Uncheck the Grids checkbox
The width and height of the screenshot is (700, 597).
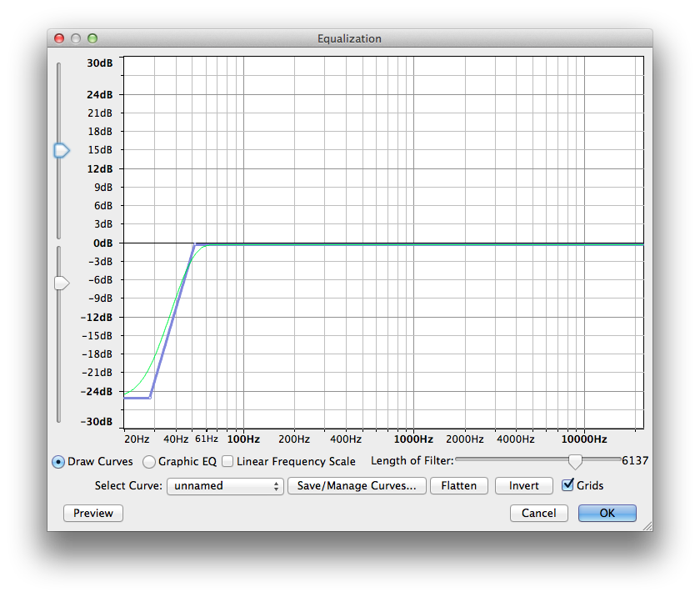(x=567, y=485)
